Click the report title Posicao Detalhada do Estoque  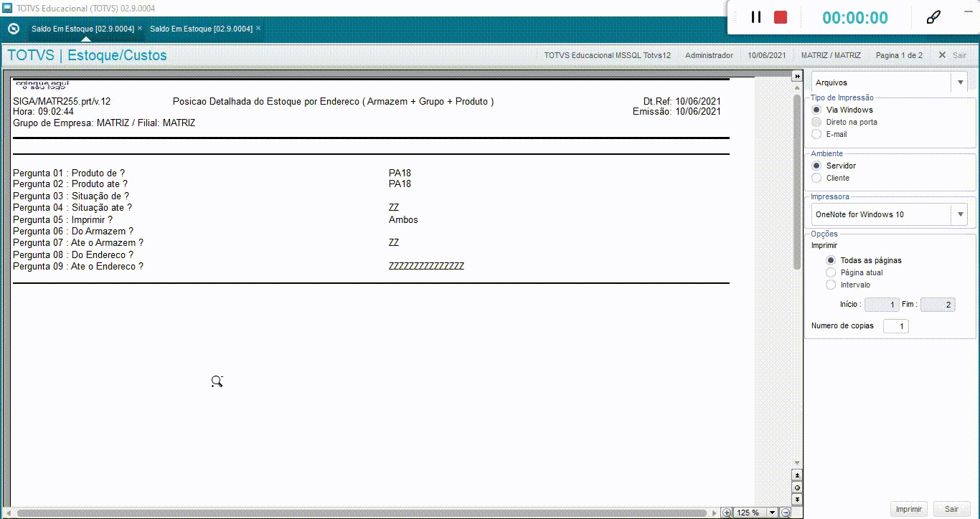pos(334,102)
